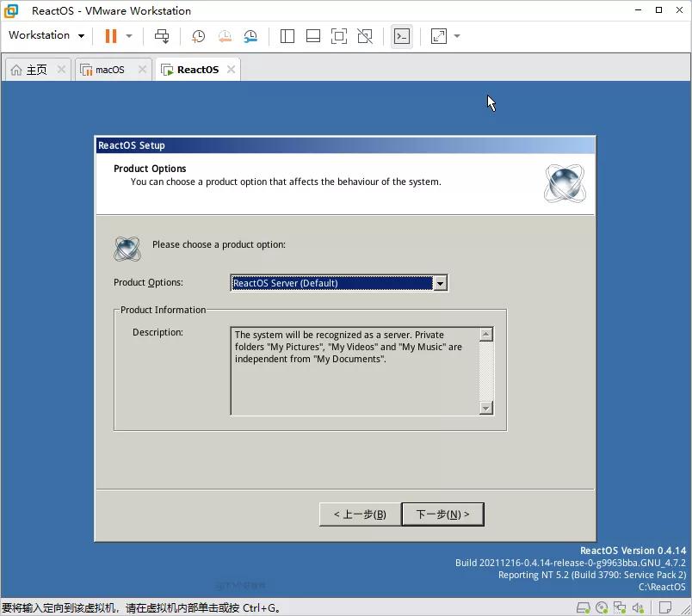Send Ctrl+Alt+Del to the guest
This screenshot has width=692, height=616.
[162, 36]
